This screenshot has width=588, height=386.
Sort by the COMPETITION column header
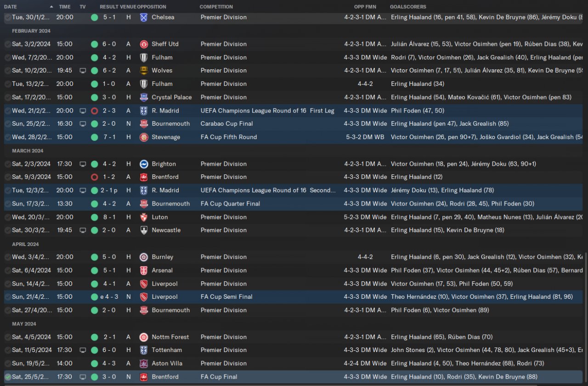(x=216, y=7)
